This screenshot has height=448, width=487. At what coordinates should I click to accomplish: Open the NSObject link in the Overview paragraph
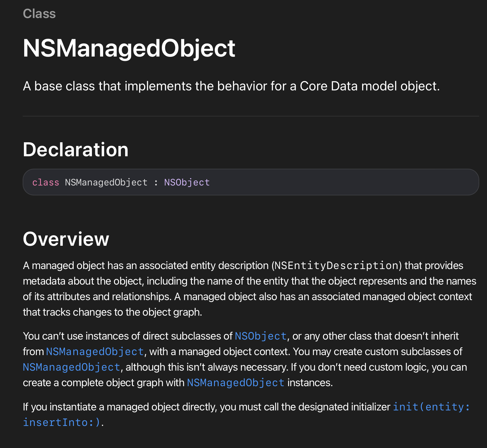tap(260, 336)
